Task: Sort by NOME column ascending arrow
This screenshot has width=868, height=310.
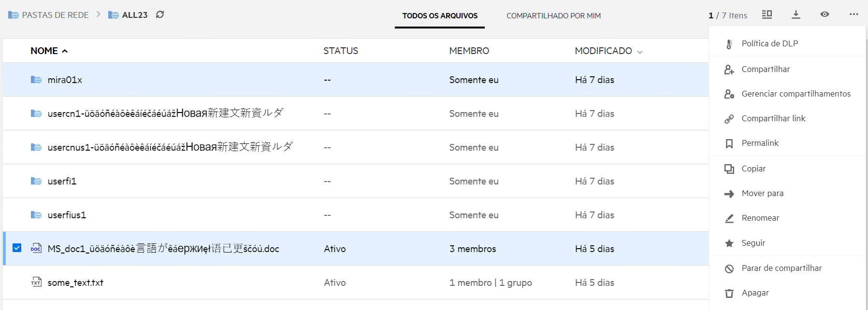Action: (x=65, y=51)
